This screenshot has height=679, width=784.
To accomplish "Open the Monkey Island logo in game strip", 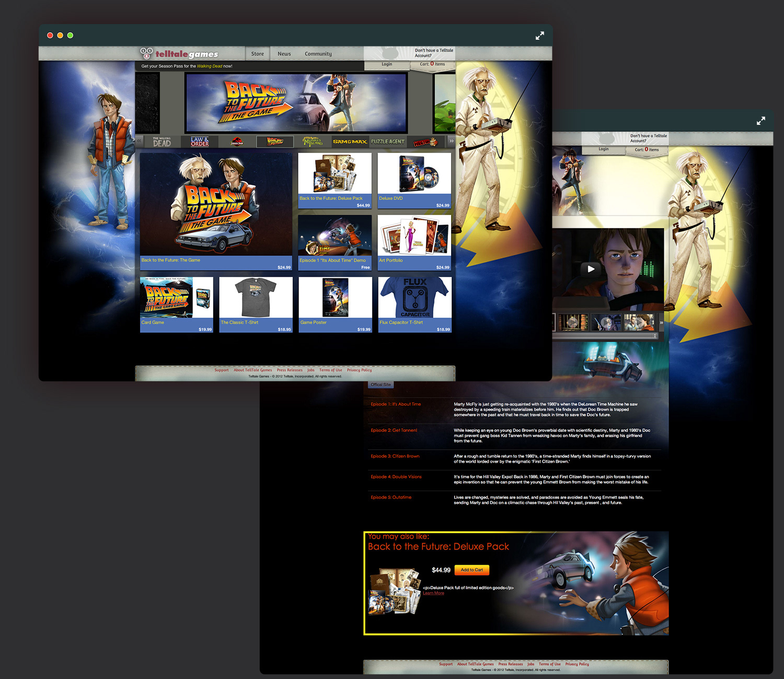I will (x=313, y=142).
